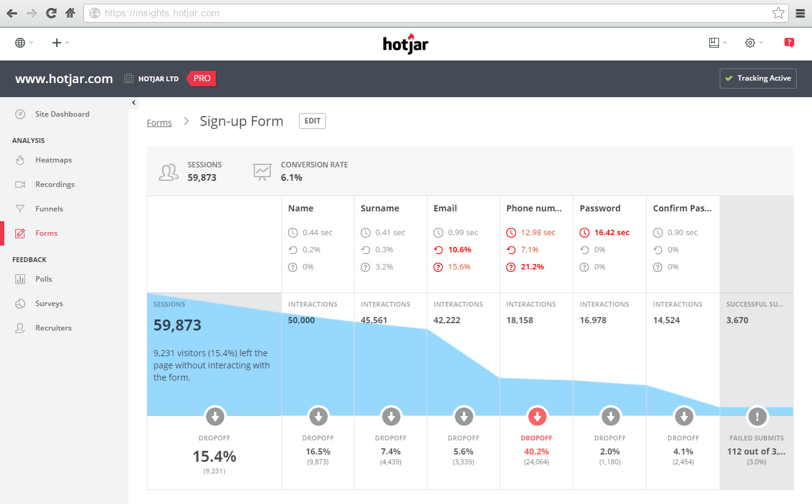The image size is (812, 504).
Task: Select the Recruiters icon
Action: [21, 327]
